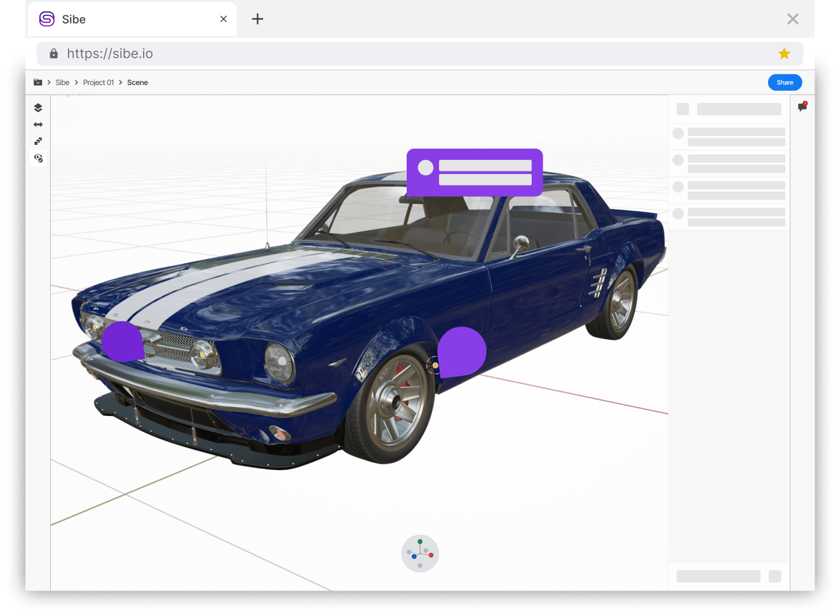The height and width of the screenshot is (616, 840).
Task: Select the Layers tool in left toolbar
Action: tap(38, 107)
